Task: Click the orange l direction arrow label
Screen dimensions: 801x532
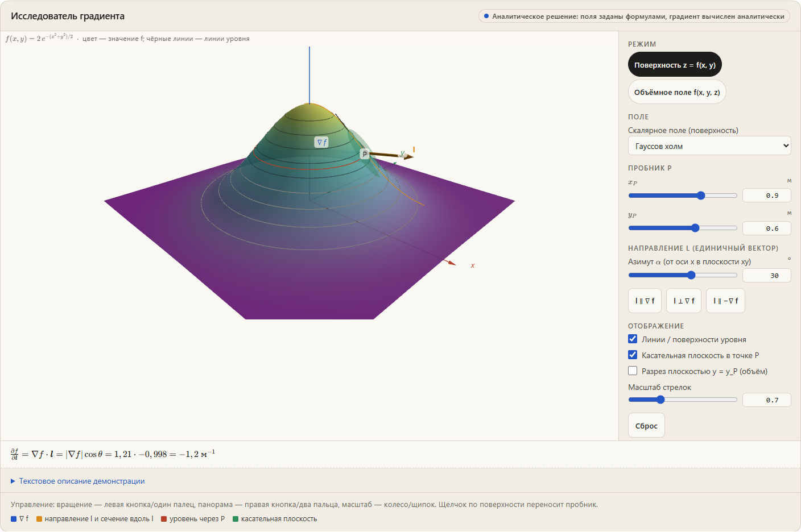Action: click(414, 149)
